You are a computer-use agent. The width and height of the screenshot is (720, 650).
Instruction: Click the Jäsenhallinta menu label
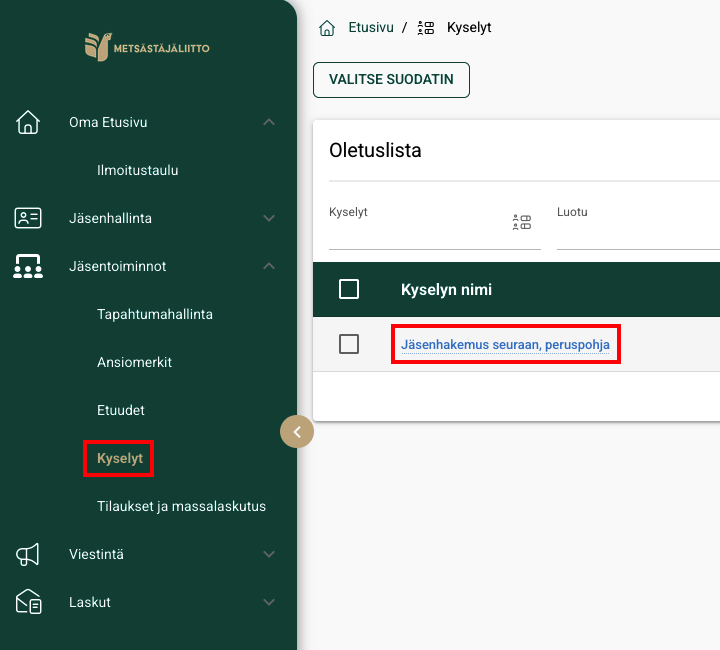pyautogui.click(x=111, y=218)
